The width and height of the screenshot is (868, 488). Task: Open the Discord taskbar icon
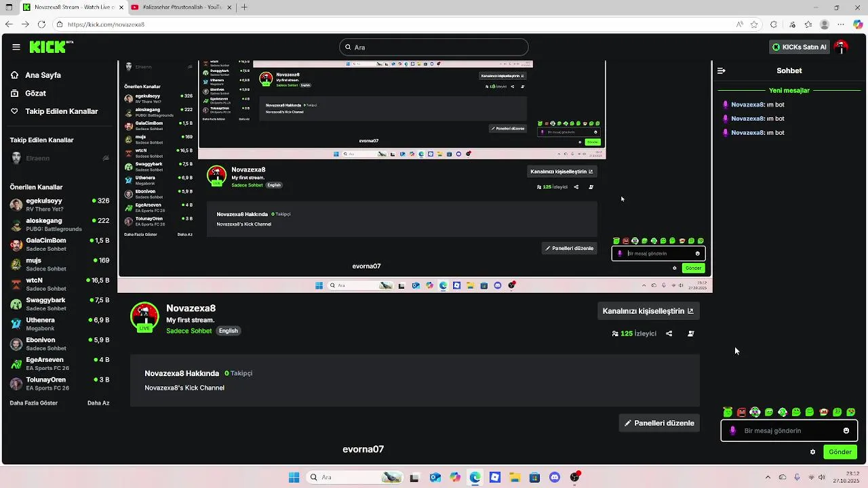click(x=555, y=477)
